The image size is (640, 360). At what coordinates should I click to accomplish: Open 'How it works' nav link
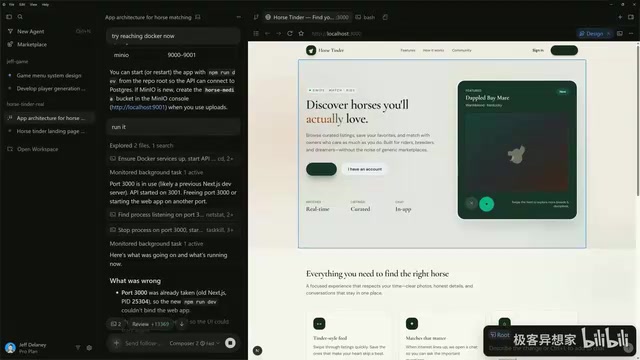tap(433, 50)
